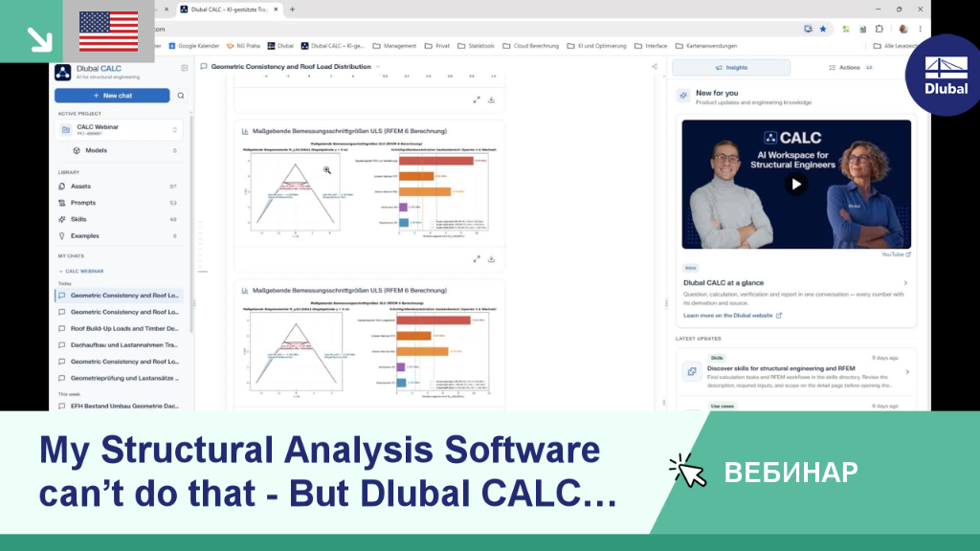Open the CALC Webinar project selector
Viewport: 980px width, 551px height.
(119, 130)
